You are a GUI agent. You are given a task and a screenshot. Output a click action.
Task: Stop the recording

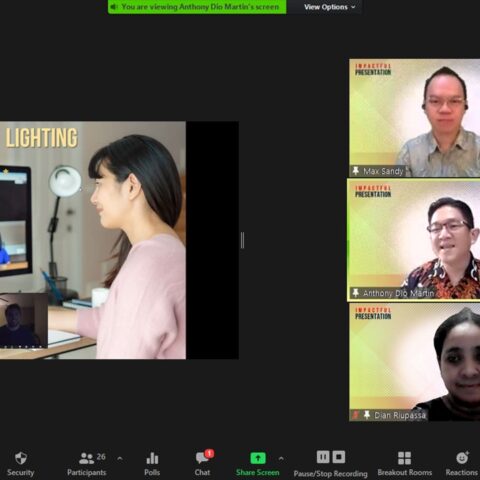pyautogui.click(x=339, y=457)
